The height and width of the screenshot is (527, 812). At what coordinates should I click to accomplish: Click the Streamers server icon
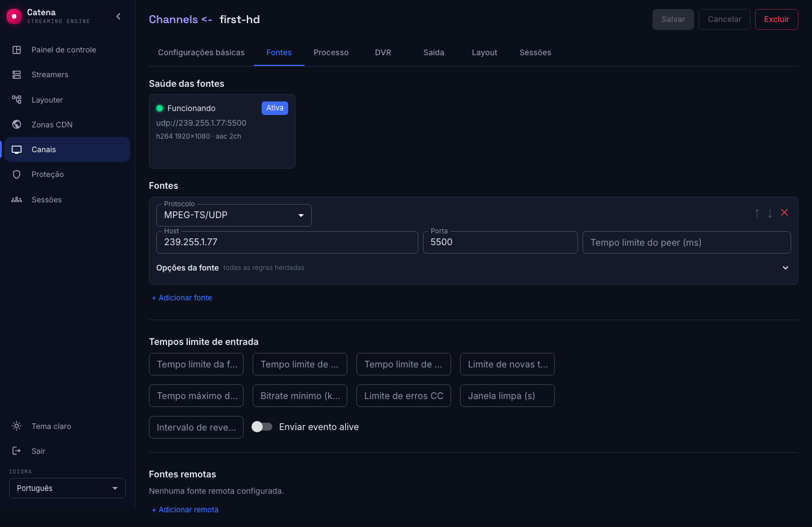click(17, 74)
